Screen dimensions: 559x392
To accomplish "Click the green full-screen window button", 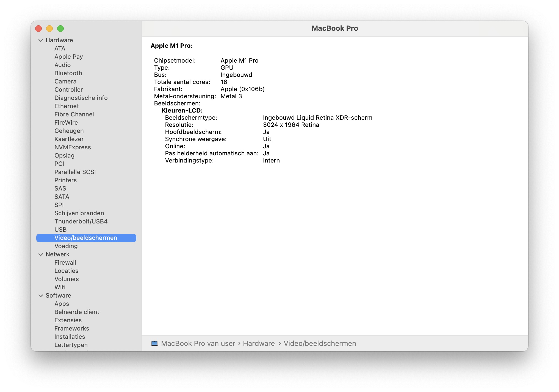I will point(60,29).
